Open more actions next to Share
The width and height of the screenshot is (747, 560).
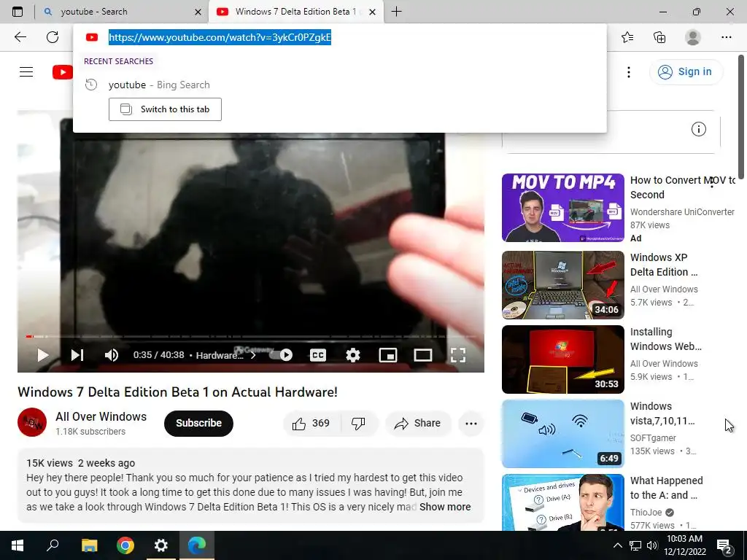pyautogui.click(x=471, y=423)
